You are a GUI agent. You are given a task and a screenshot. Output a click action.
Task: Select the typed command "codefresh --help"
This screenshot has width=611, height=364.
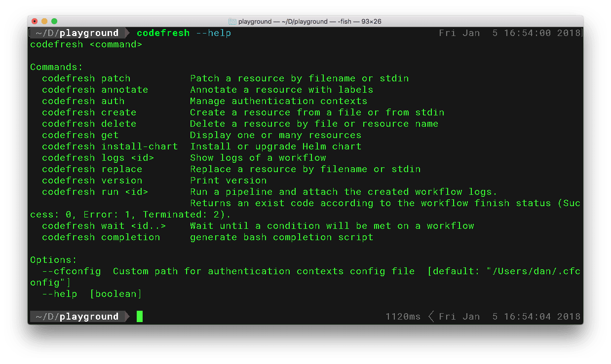[x=184, y=33]
